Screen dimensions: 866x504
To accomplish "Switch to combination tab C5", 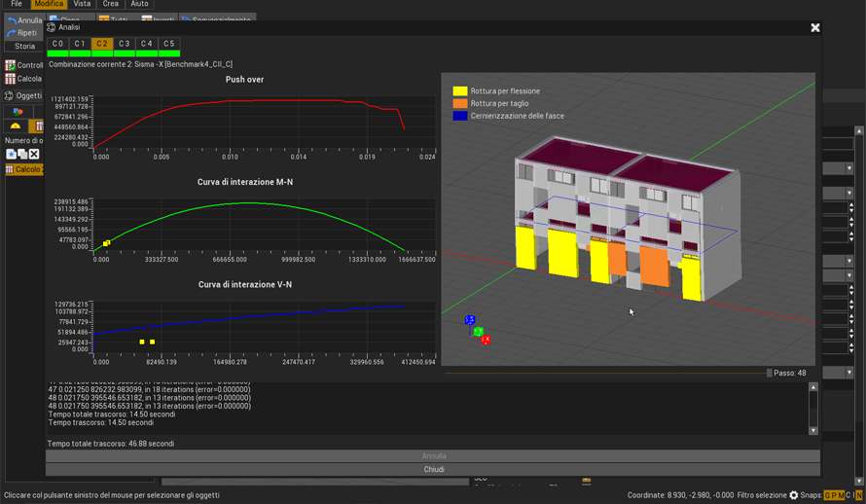I will click(169, 44).
